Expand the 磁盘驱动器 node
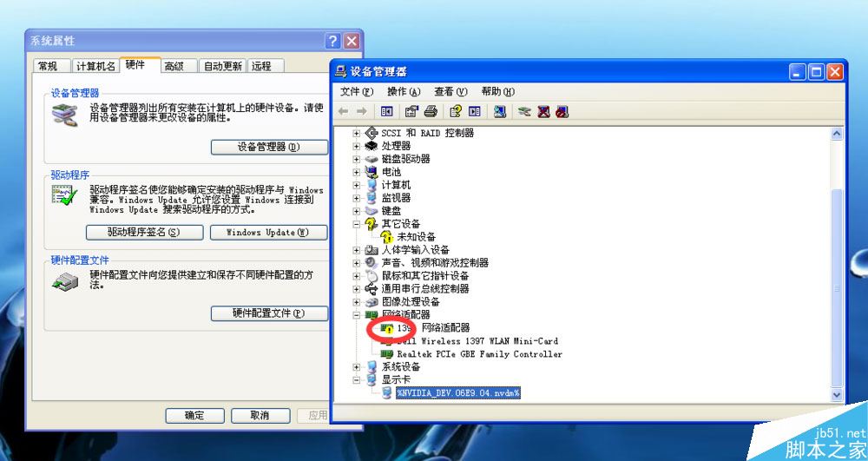Viewport: 868px width, 461px height. [x=357, y=159]
